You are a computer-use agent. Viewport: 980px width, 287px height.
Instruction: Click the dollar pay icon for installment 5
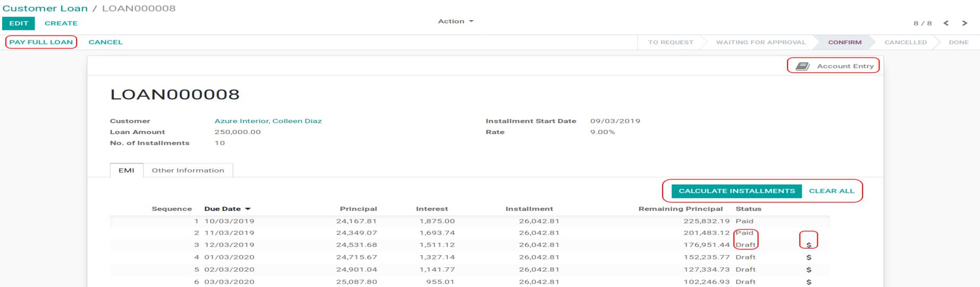808,269
